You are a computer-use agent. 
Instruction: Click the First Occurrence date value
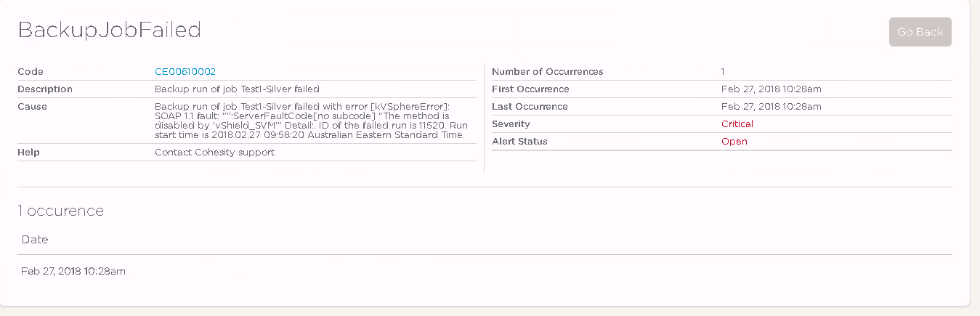(772, 89)
